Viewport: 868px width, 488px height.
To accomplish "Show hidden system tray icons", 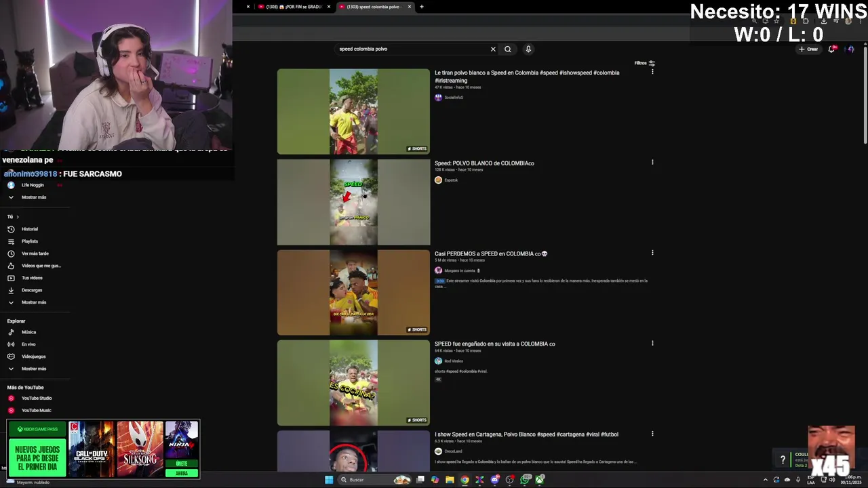I will (766, 480).
